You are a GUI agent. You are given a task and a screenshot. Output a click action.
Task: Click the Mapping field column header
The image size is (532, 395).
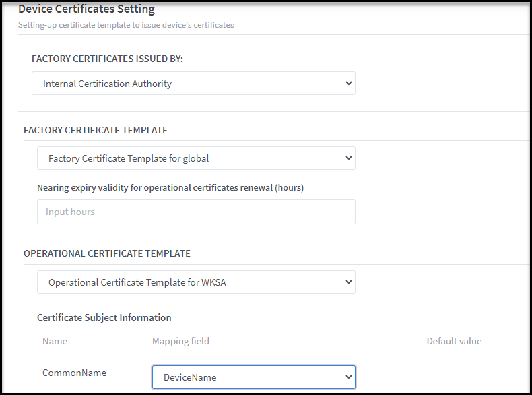click(180, 341)
